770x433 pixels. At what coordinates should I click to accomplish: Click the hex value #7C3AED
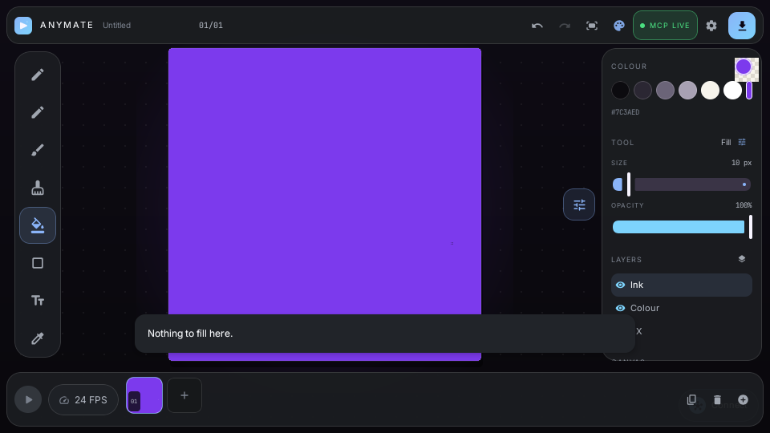625,112
